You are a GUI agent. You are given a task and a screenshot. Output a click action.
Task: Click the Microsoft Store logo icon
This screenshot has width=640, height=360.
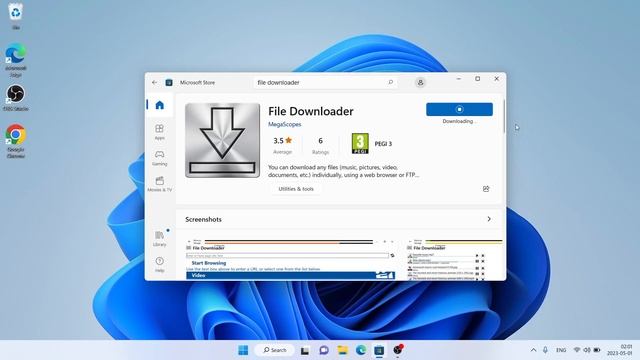click(169, 82)
